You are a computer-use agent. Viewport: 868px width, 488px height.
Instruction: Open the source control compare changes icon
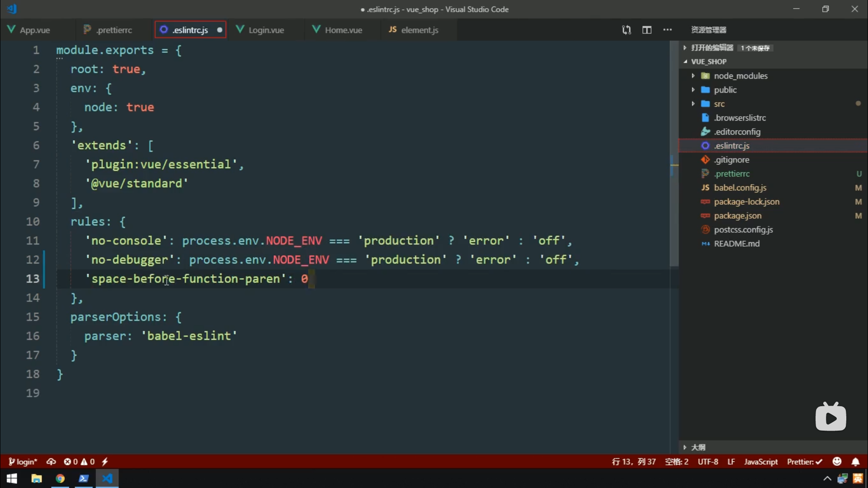626,30
